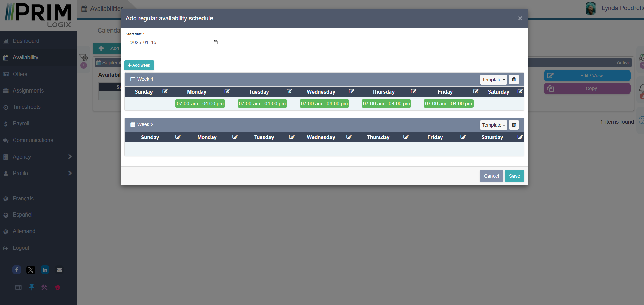Image resolution: width=644 pixels, height=305 pixels.
Task: Click the LinkedIn icon in sidebar
Action: tap(45, 270)
